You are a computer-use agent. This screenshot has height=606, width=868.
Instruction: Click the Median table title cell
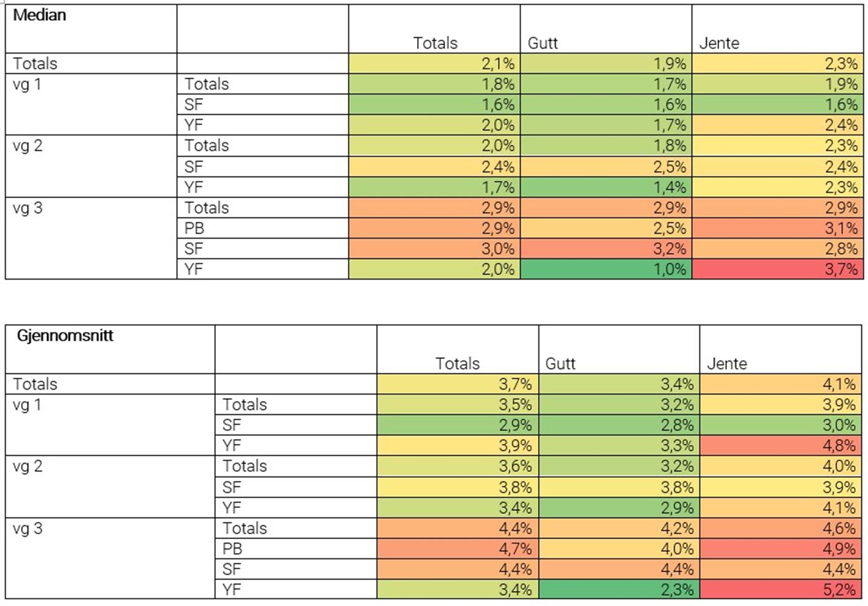[x=40, y=16]
